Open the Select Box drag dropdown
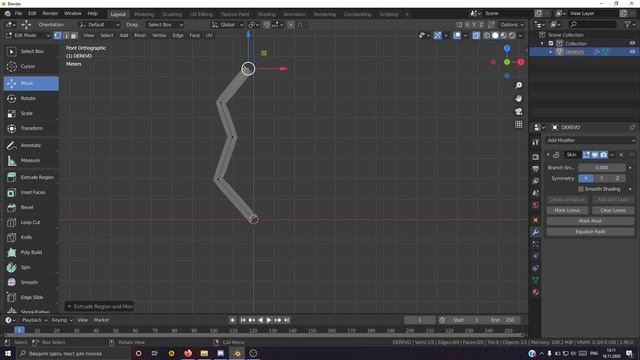This screenshot has width=640, height=360. click(x=165, y=25)
